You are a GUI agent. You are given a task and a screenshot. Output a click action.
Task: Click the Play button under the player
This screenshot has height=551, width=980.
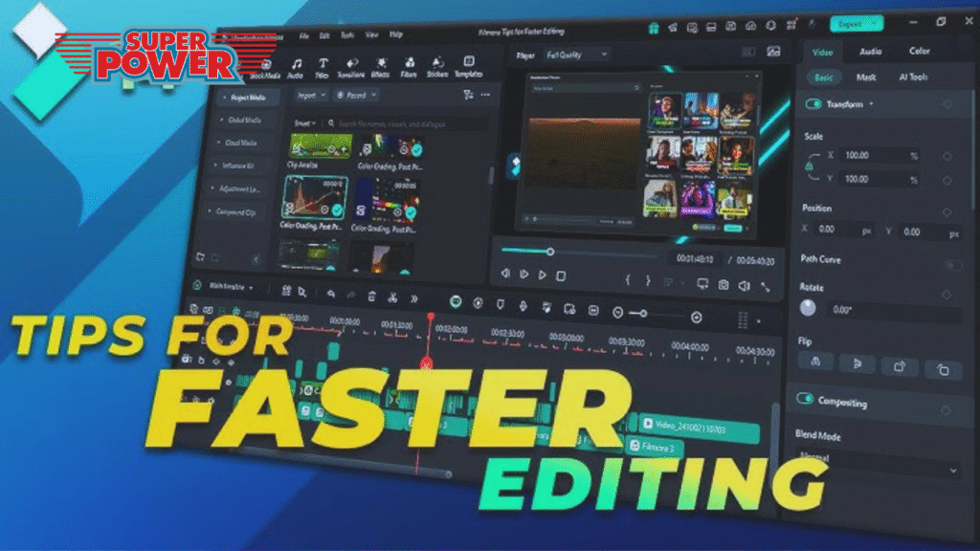coord(543,275)
